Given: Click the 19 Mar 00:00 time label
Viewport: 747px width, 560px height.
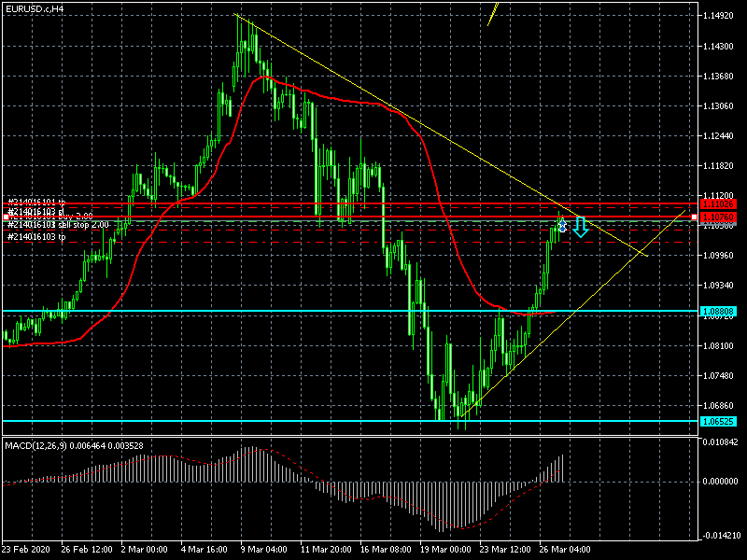Looking at the screenshot, I should [x=445, y=549].
